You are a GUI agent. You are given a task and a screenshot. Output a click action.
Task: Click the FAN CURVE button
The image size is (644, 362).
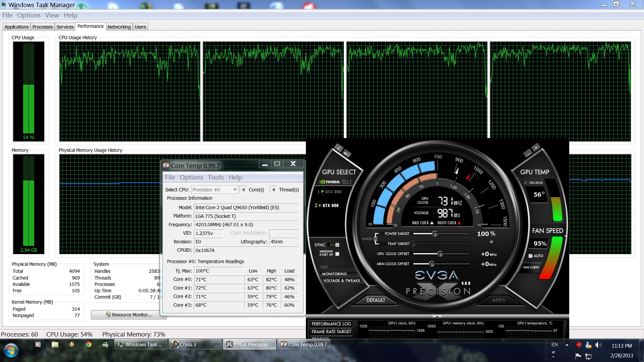[531, 267]
